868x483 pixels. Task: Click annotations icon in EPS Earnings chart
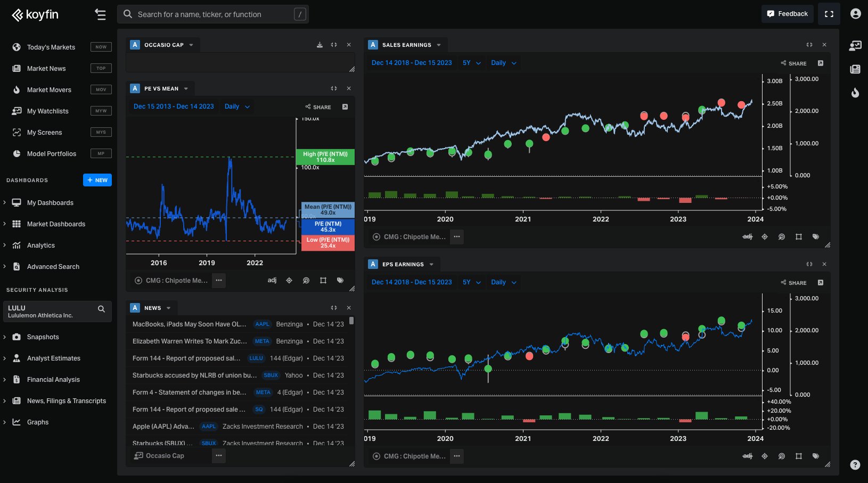pyautogui.click(x=782, y=456)
